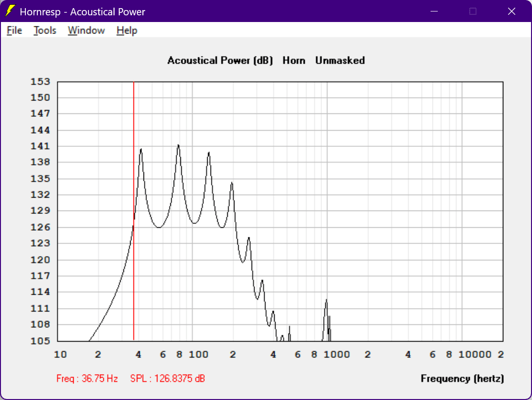This screenshot has height=400, width=532.
Task: Click the 120 y-axis label
Action: (40, 259)
